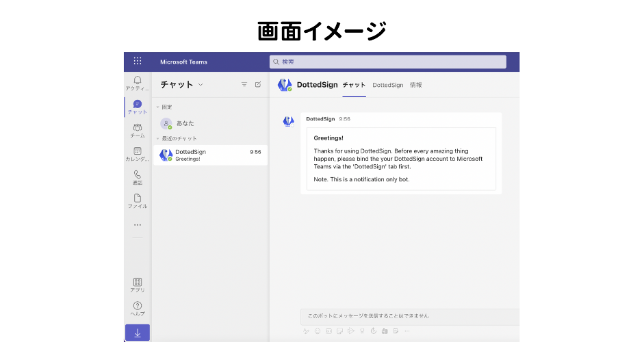Switch to the 情報 tab
The width and height of the screenshot is (644, 362).
[415, 85]
